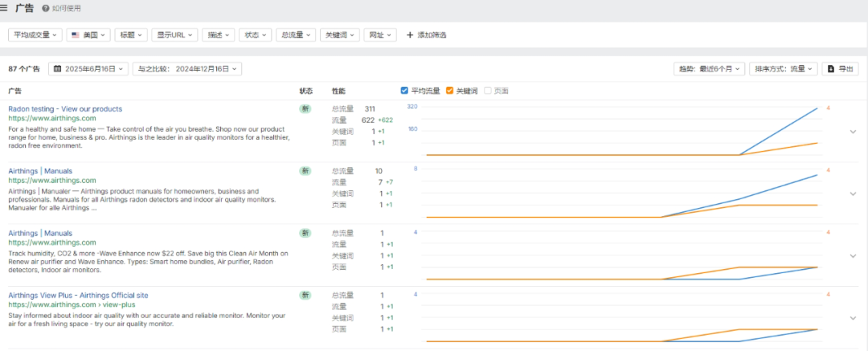868x351 pixels.
Task: Expand the Radon testing ad row chevron
Action: pyautogui.click(x=853, y=132)
